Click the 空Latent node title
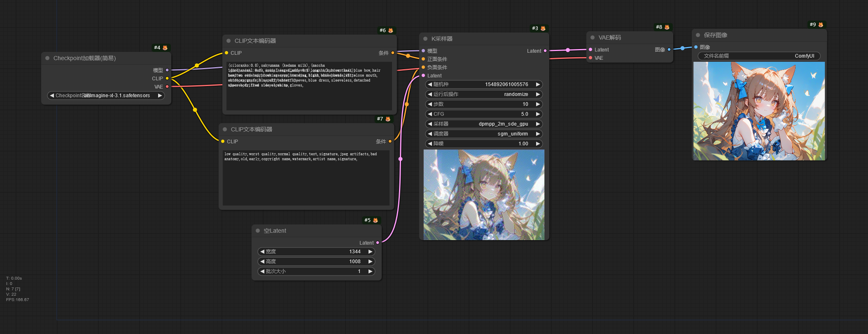Viewport: 868px width, 334px height. [x=275, y=231]
